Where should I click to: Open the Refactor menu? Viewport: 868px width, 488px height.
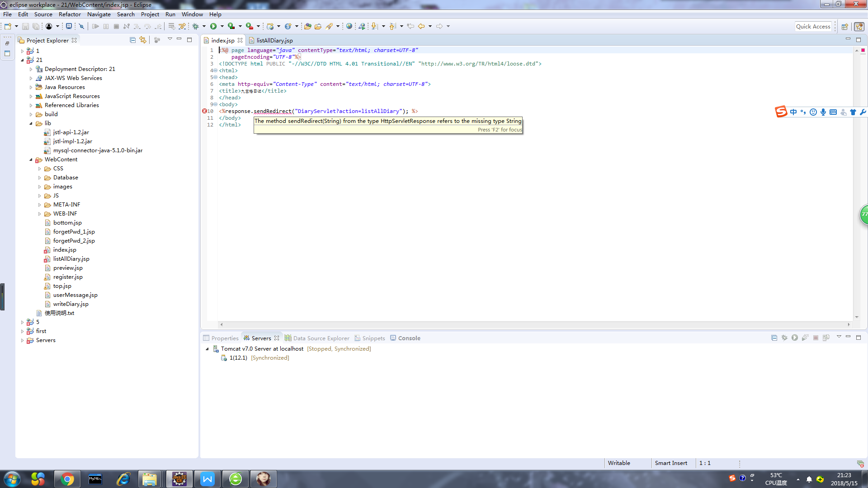click(70, 14)
